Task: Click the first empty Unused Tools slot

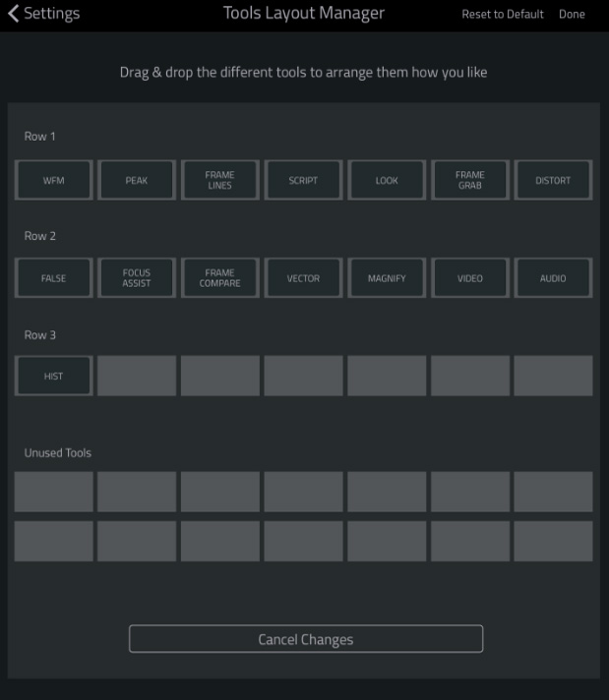Action: tap(53, 492)
